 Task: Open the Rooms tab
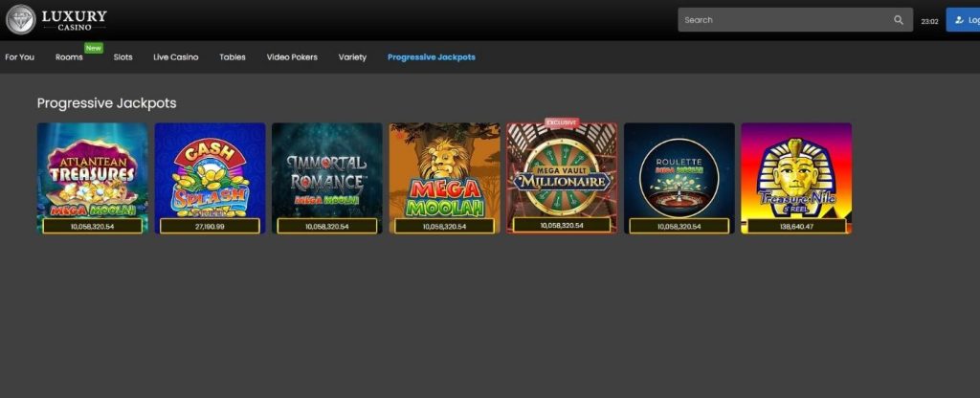click(69, 56)
